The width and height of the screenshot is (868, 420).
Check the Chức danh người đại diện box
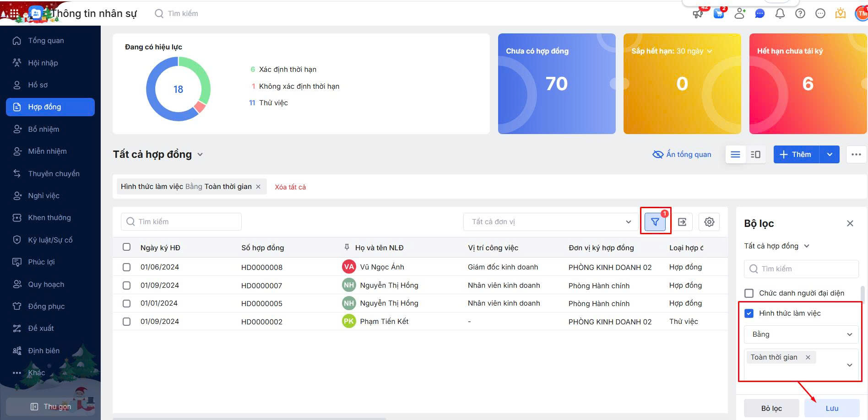749,293
